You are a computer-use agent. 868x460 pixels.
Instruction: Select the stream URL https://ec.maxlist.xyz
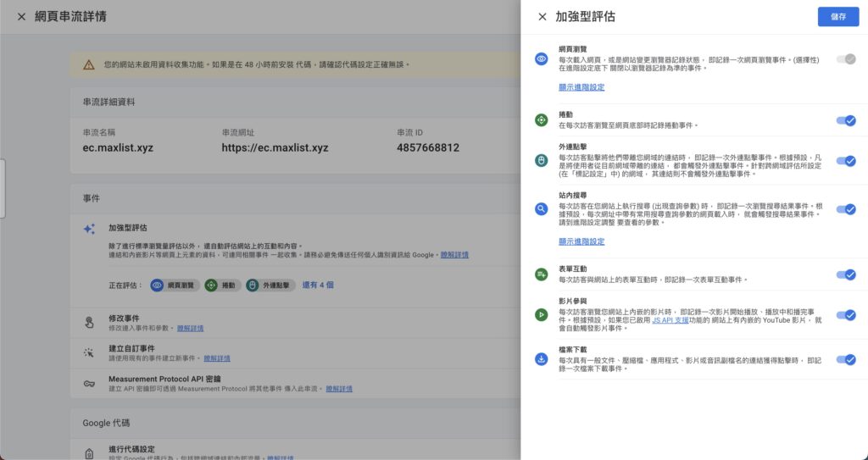pyautogui.click(x=275, y=147)
